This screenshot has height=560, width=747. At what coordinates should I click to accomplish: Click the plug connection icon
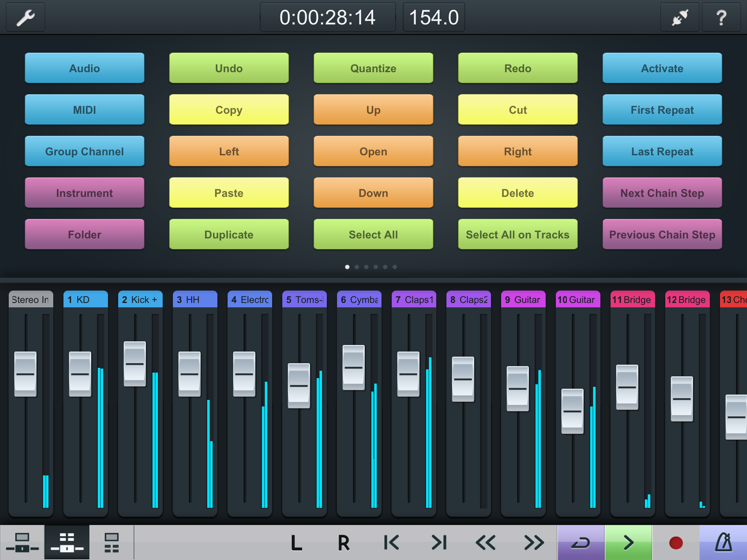(679, 17)
